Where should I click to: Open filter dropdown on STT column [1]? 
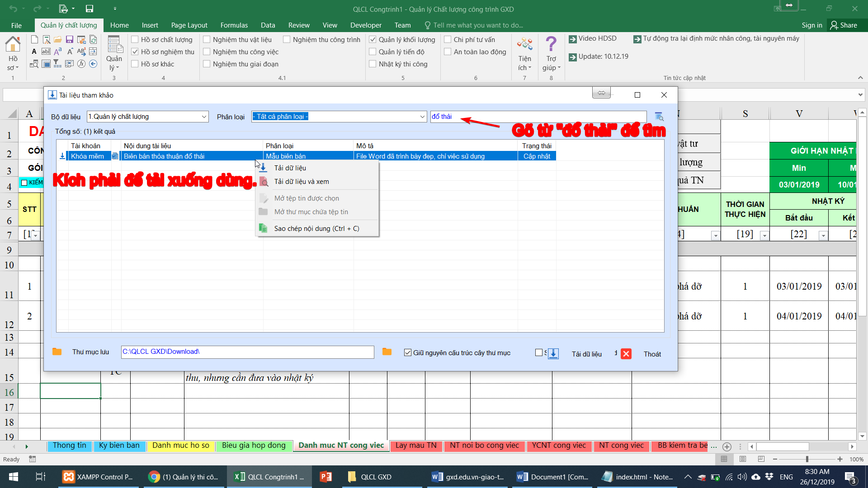36,235
